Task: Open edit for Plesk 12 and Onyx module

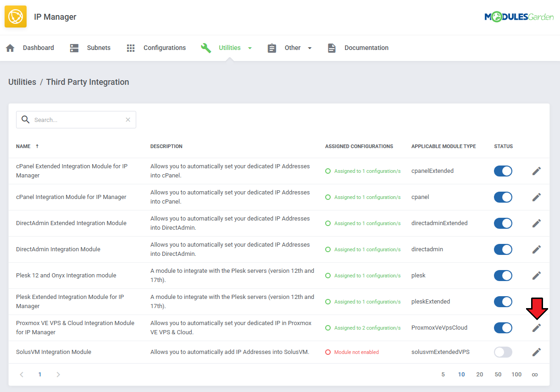Action: point(536,276)
